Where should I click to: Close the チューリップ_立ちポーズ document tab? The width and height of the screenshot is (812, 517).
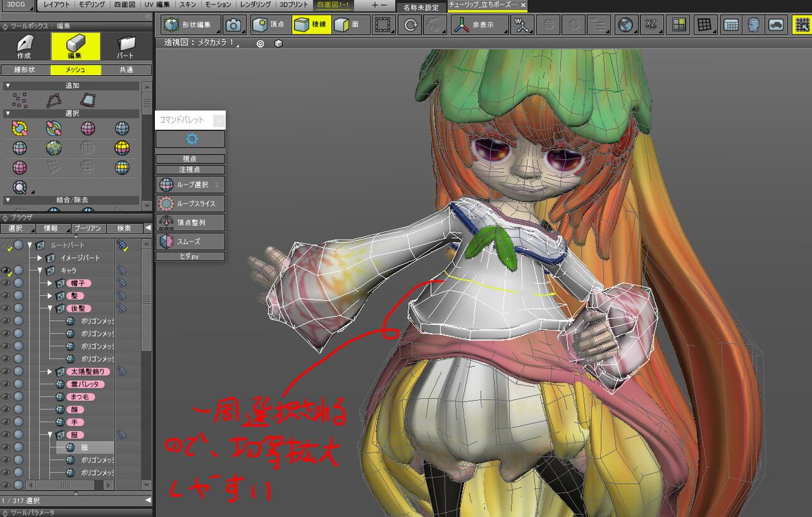524,5
